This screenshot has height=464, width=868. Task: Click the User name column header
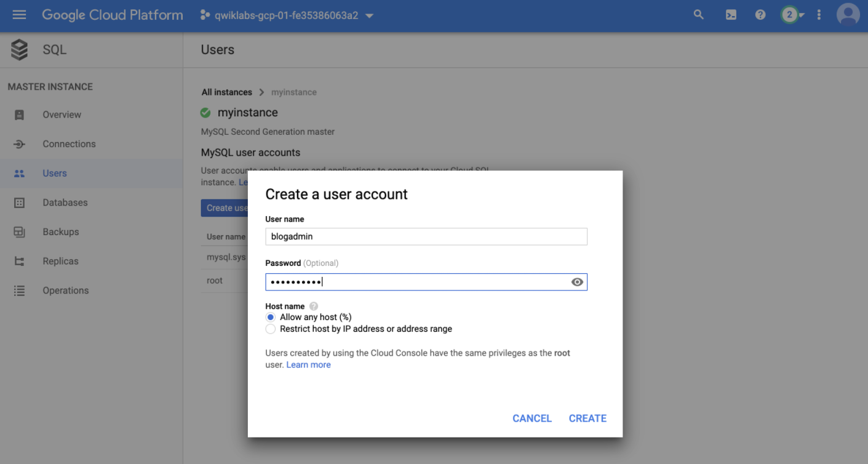coord(226,237)
